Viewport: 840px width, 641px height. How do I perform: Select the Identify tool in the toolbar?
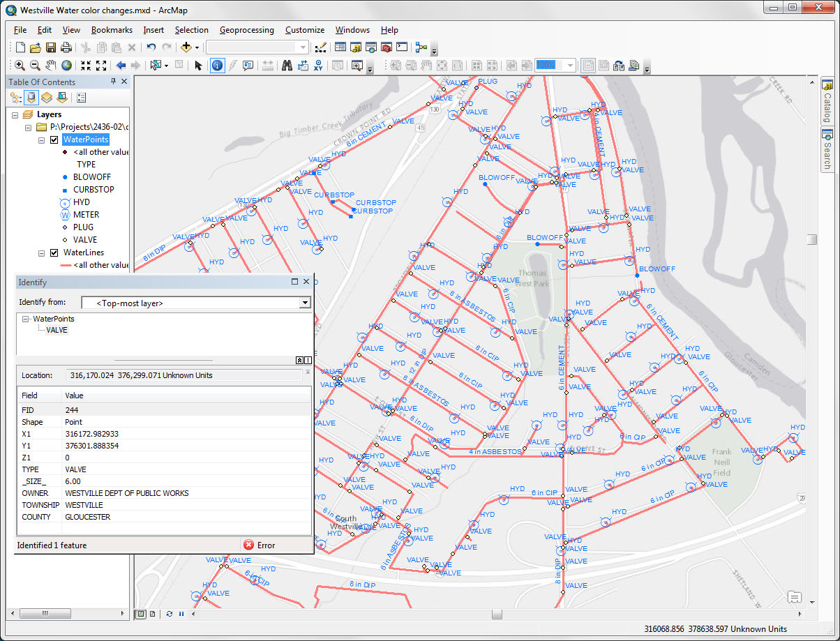click(217, 66)
